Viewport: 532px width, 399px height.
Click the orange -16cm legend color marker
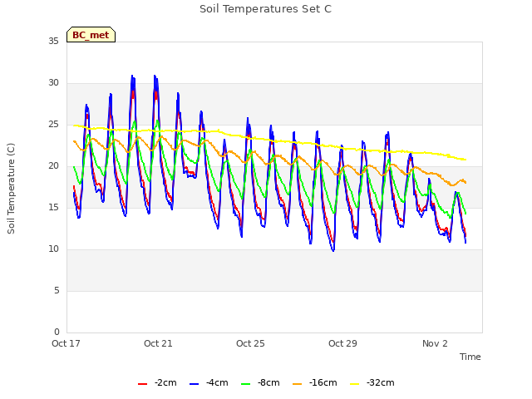click(x=298, y=384)
